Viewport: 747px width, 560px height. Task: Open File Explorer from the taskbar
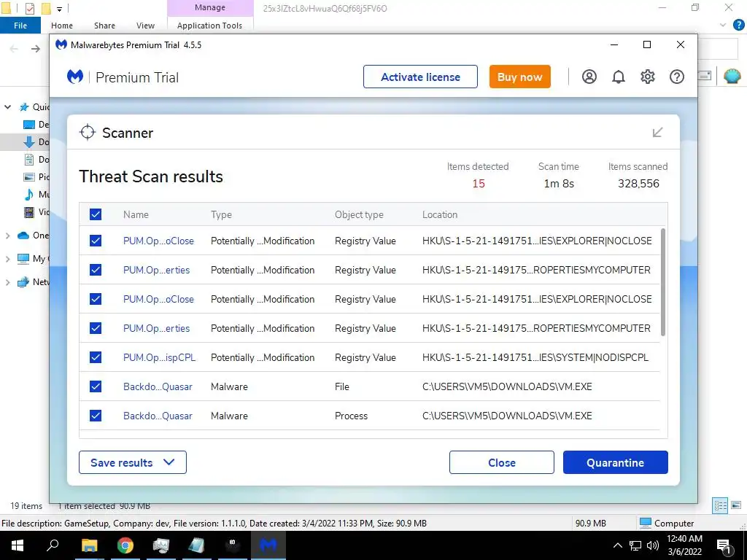[x=89, y=545]
